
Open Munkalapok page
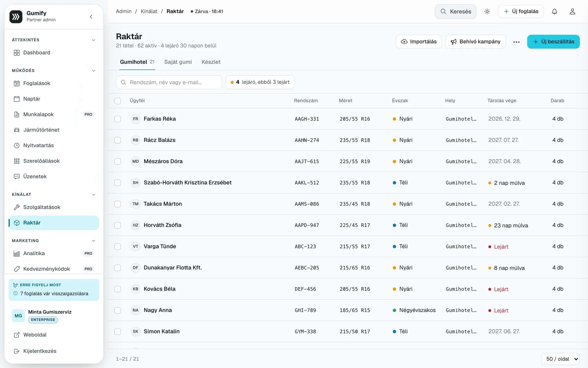click(54, 114)
